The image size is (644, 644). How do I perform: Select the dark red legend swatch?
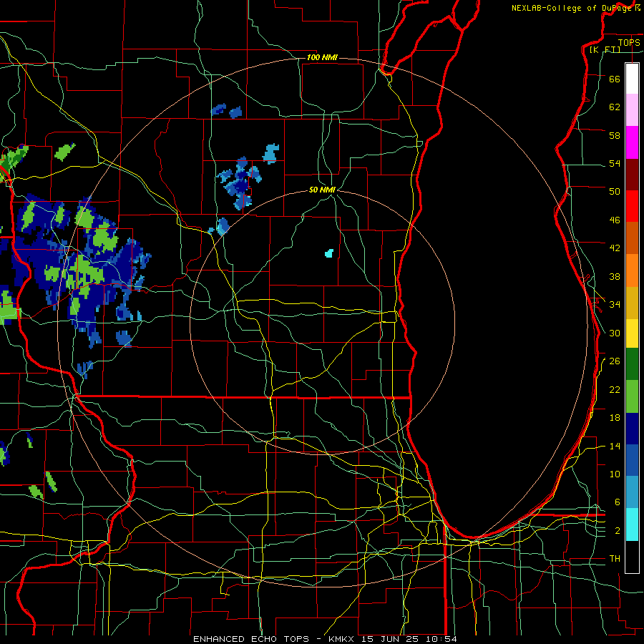pyautogui.click(x=632, y=175)
